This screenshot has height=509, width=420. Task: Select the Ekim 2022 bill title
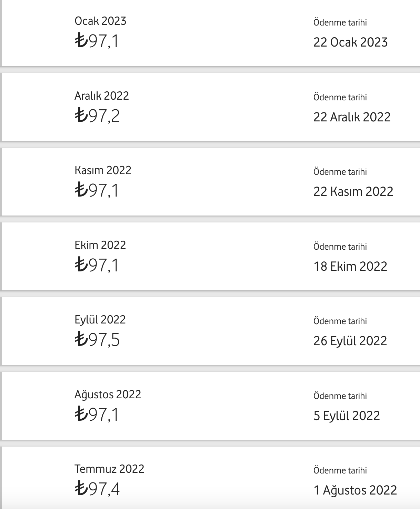click(x=100, y=245)
